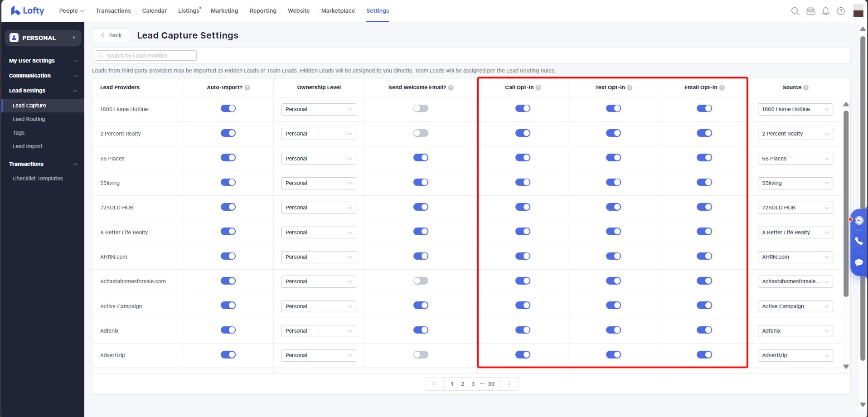Go to next page arrow
The image size is (868, 417).
point(509,384)
